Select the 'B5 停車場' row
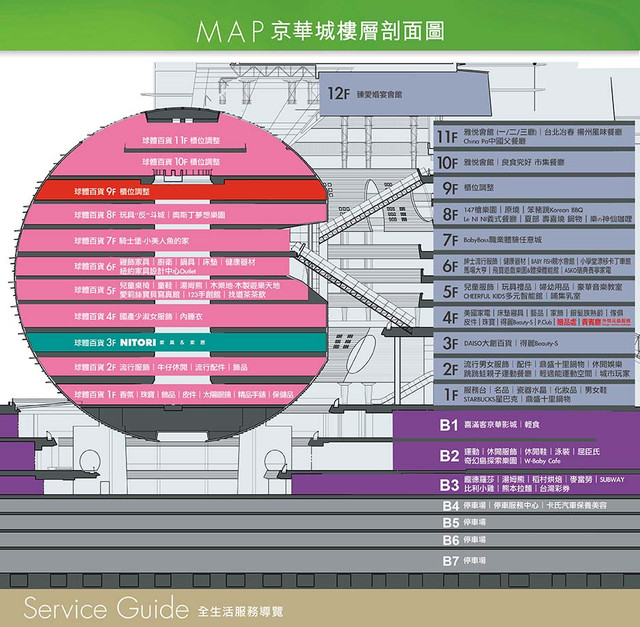 (x=320, y=522)
